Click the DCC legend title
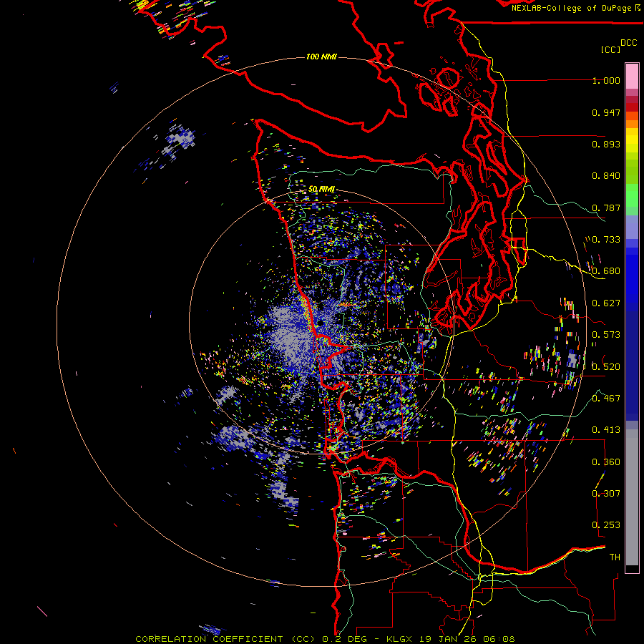Image resolution: width=644 pixels, height=644 pixels. [628, 43]
